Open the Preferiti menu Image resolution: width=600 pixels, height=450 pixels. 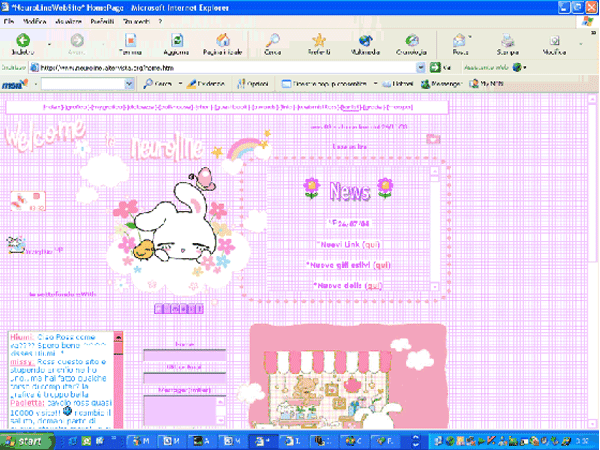tap(102, 21)
